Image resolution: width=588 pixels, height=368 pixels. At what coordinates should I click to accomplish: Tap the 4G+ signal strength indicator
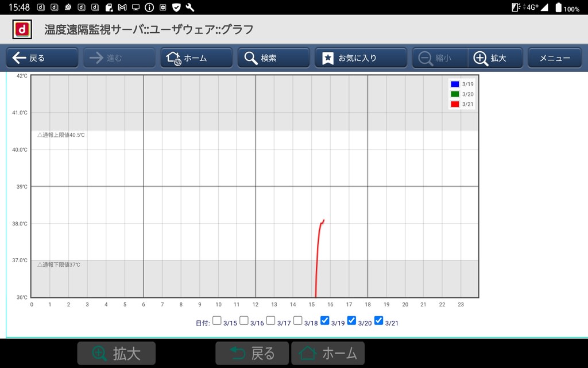click(537, 7)
